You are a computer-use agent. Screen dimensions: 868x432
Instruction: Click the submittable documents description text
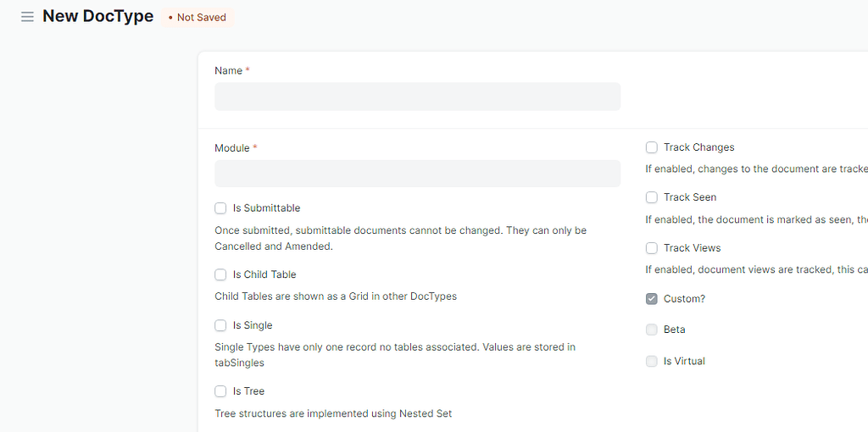pyautogui.click(x=401, y=238)
